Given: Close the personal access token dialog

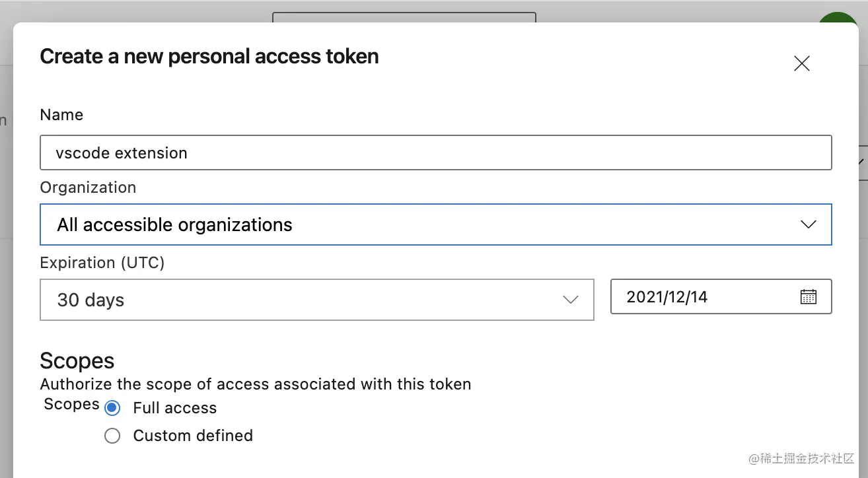Looking at the screenshot, I should pos(801,63).
